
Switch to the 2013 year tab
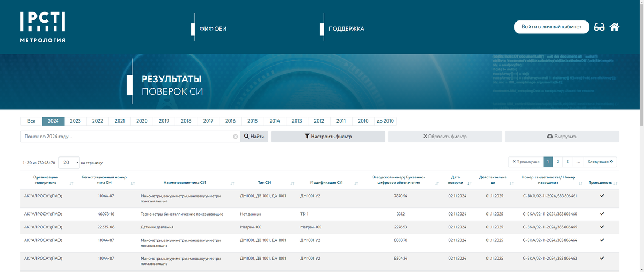(x=297, y=121)
